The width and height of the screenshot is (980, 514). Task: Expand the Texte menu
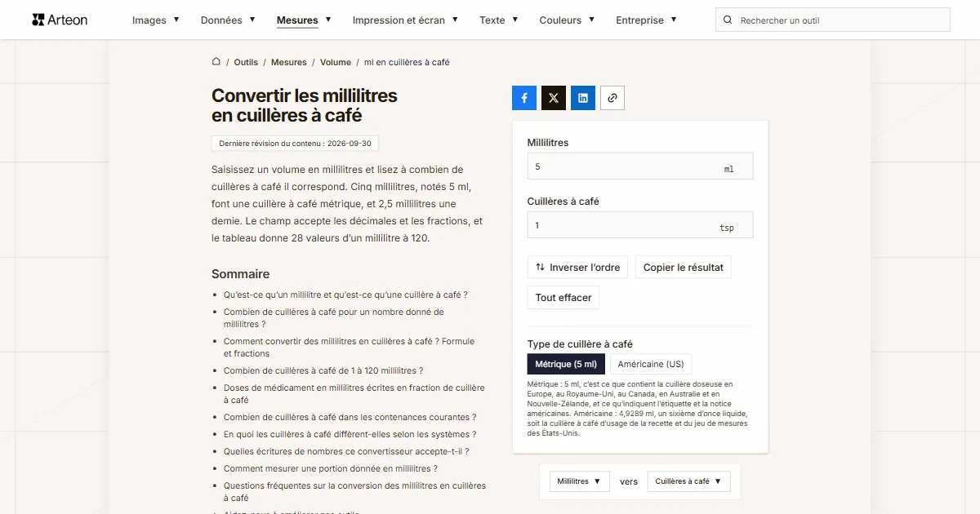click(499, 20)
